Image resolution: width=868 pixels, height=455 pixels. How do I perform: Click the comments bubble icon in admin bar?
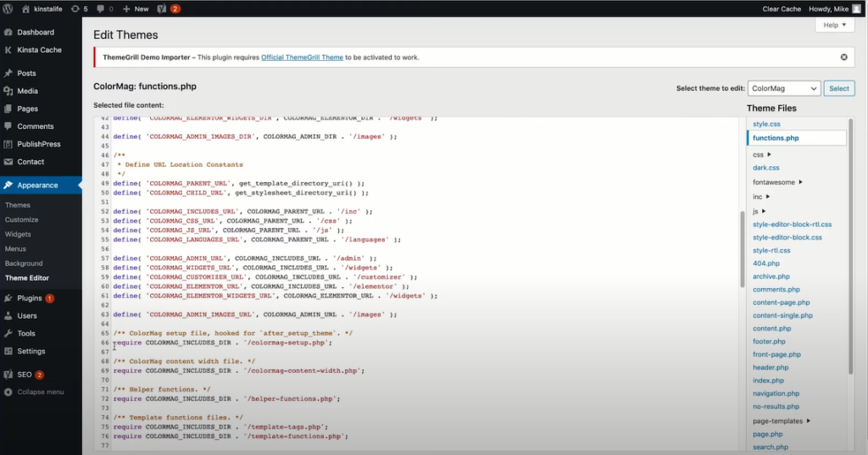pos(104,8)
